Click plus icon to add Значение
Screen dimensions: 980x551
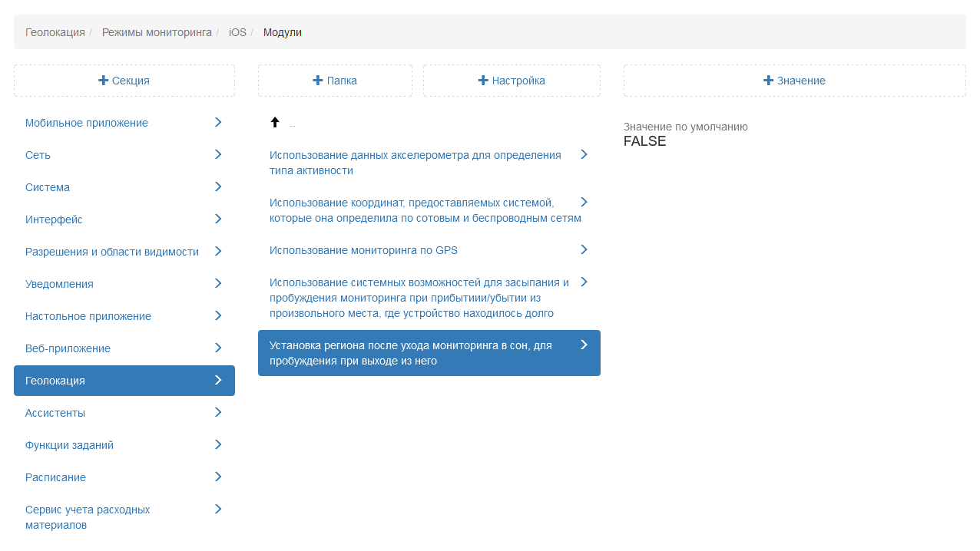(768, 81)
